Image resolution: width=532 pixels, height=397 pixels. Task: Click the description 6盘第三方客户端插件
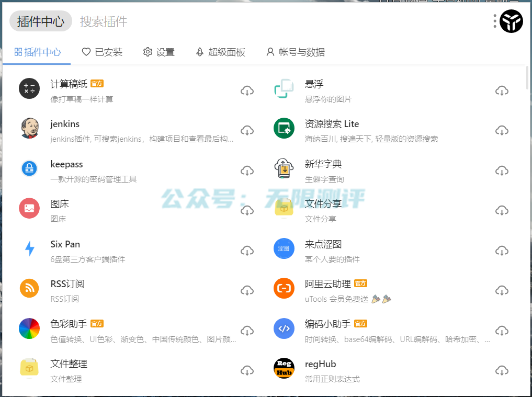pyautogui.click(x=88, y=259)
